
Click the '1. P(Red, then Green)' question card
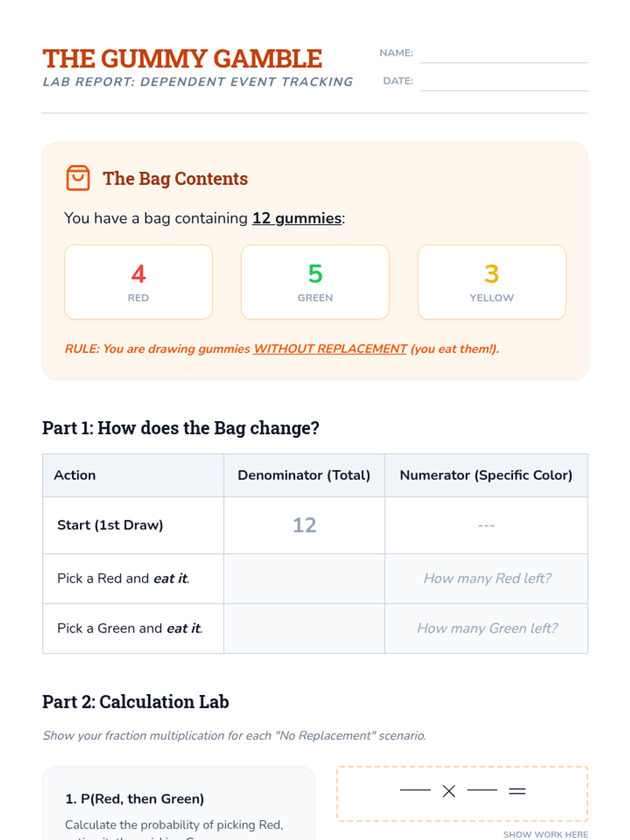point(178,803)
